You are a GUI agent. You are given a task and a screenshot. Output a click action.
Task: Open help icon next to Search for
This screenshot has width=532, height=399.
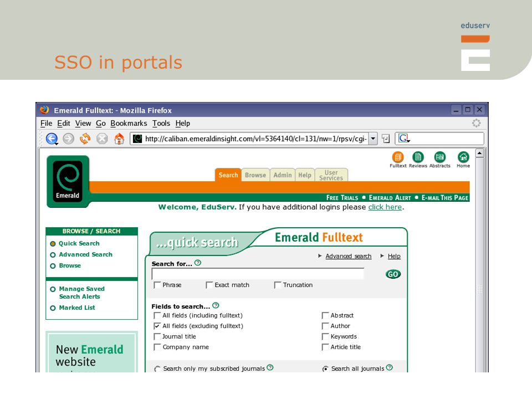198,263
